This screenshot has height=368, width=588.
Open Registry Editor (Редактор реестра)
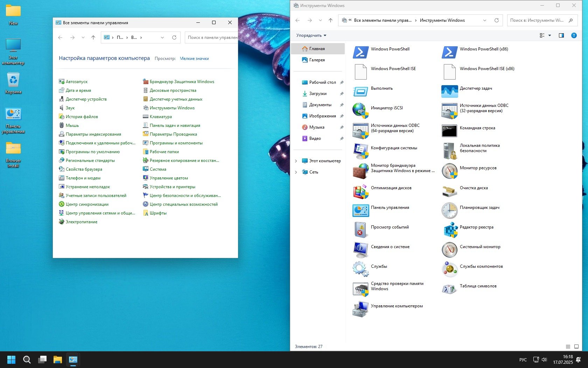click(x=449, y=230)
